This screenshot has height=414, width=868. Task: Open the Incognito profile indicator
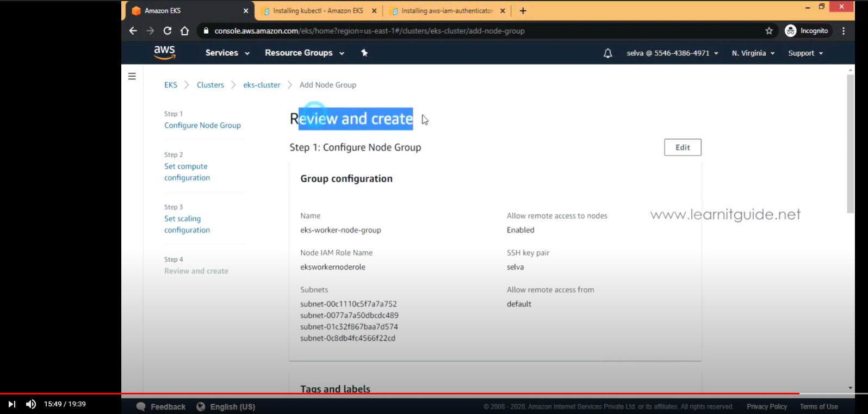(808, 31)
